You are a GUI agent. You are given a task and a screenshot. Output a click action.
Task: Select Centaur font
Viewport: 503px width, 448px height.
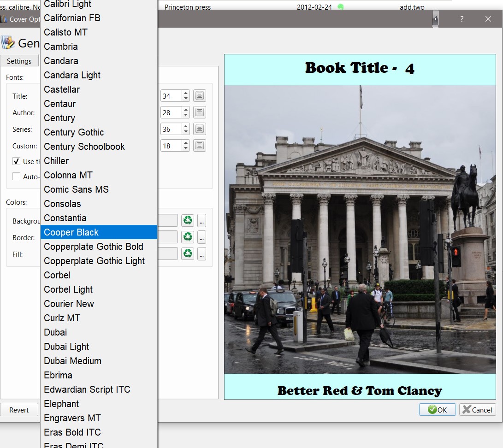(x=99, y=104)
